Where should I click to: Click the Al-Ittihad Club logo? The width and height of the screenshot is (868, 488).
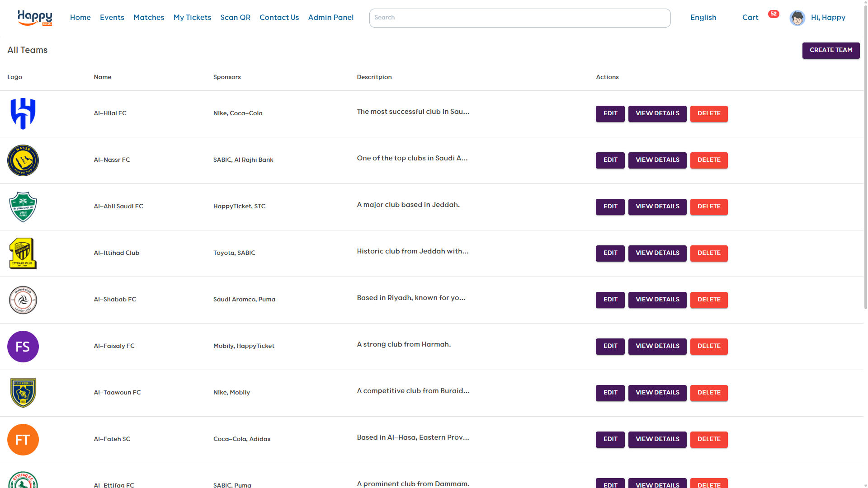click(x=23, y=253)
